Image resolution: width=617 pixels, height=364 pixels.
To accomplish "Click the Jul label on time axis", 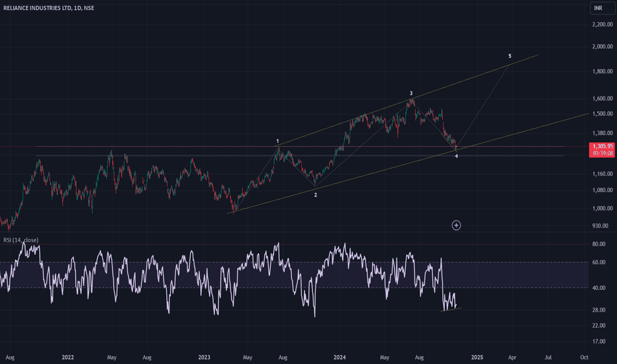I will [547, 357].
